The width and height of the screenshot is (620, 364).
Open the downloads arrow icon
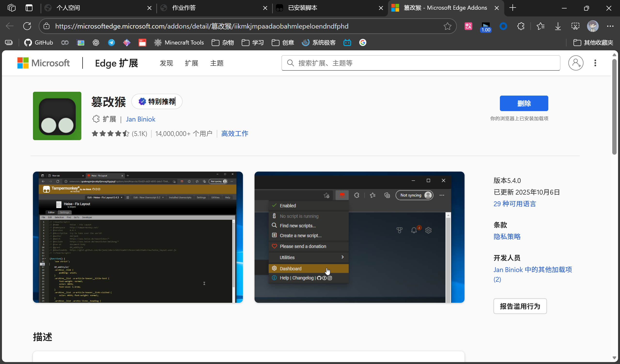click(x=558, y=26)
